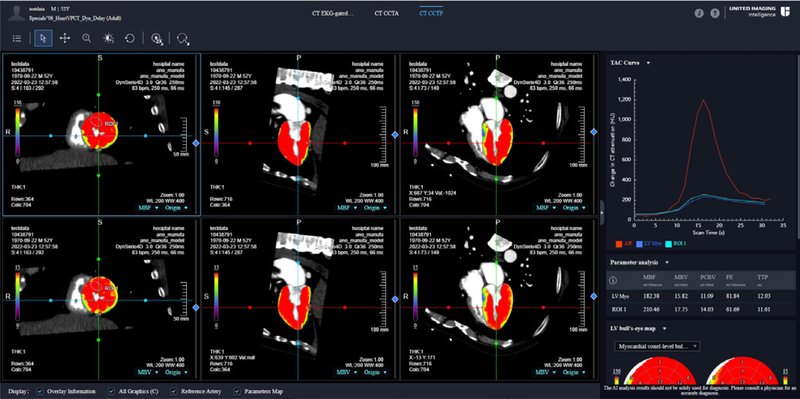Viewport: 800px width, 399px height.
Task: Switch to the CT CCTA tab
Action: coord(385,13)
